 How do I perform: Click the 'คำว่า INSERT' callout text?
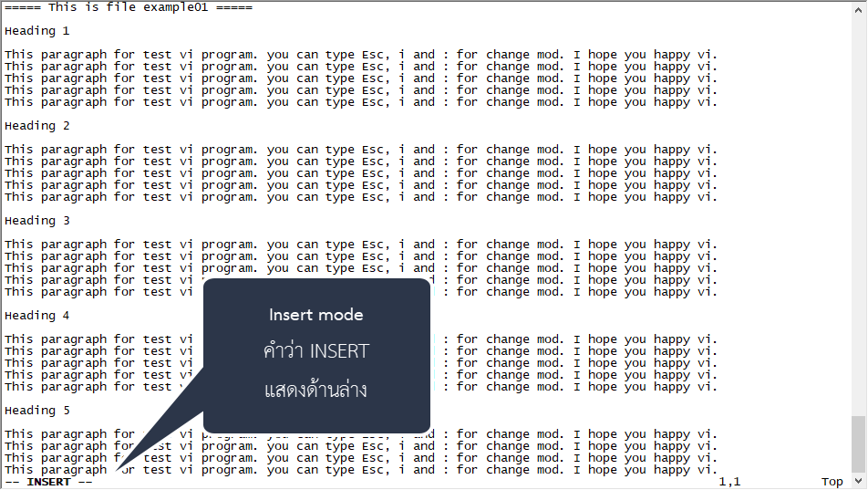(315, 351)
